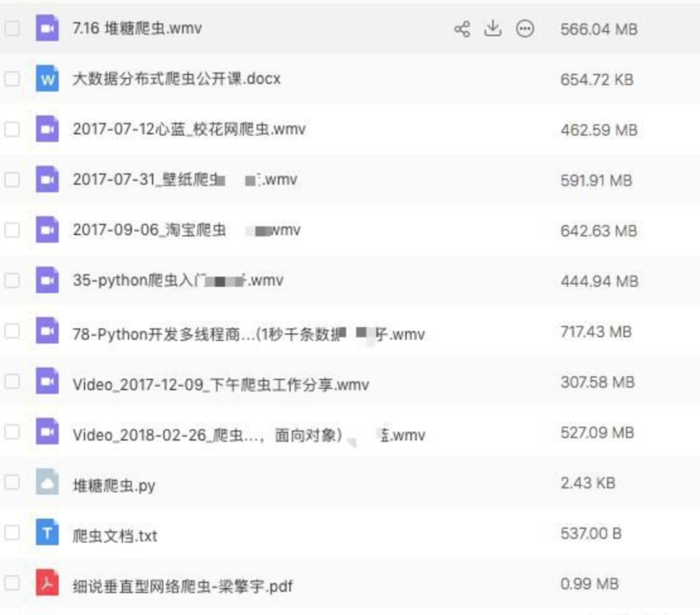The height and width of the screenshot is (615, 700).
Task: Click the size value 307.58 MB
Action: tap(598, 383)
